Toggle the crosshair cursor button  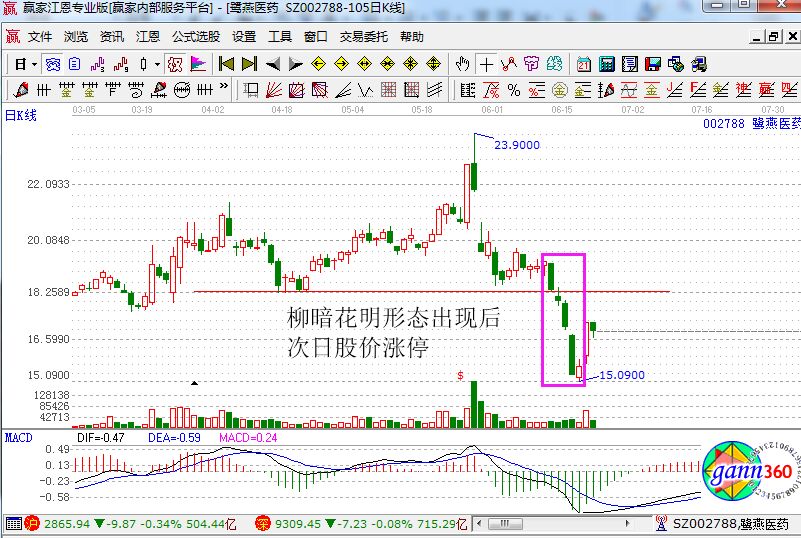(x=486, y=64)
